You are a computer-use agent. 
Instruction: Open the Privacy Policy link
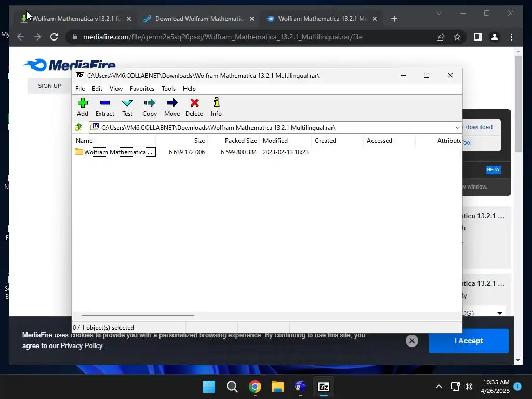[x=82, y=345]
